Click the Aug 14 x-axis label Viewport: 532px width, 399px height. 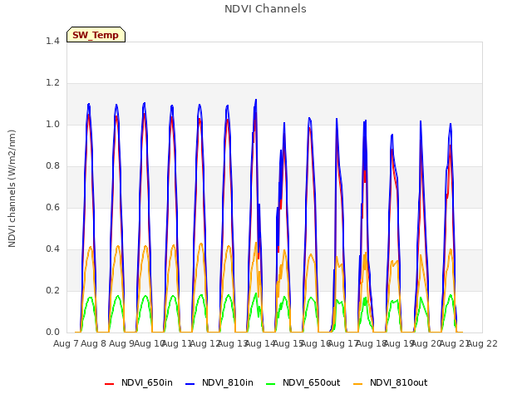(260, 343)
